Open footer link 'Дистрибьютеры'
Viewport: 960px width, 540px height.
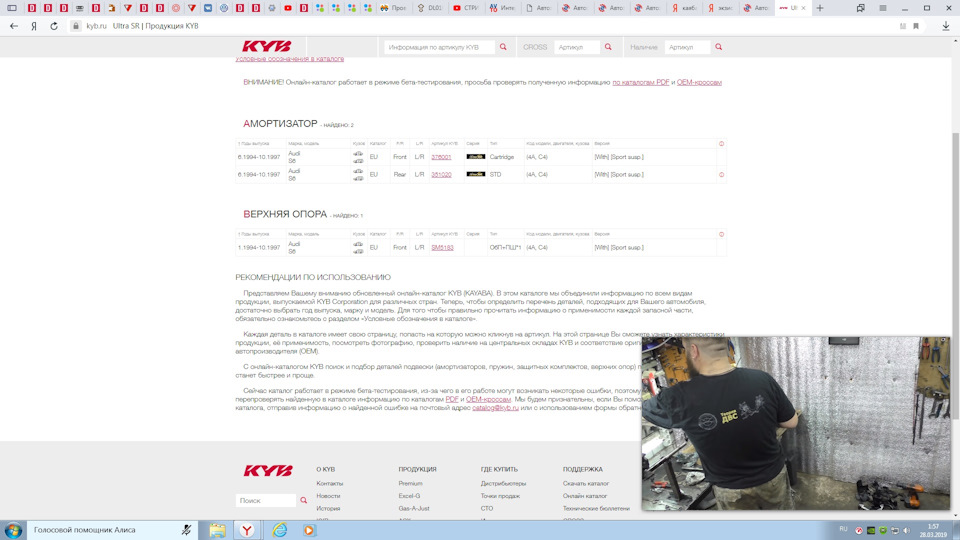(x=503, y=484)
